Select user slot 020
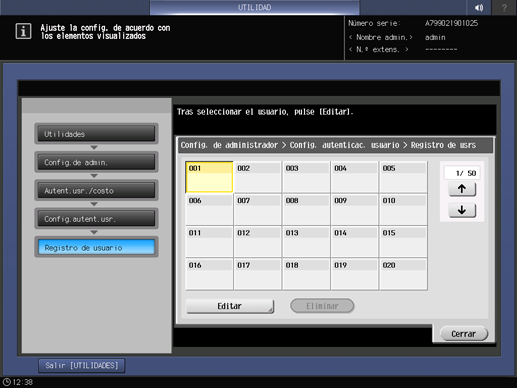The height and width of the screenshot is (388, 517). click(403, 274)
